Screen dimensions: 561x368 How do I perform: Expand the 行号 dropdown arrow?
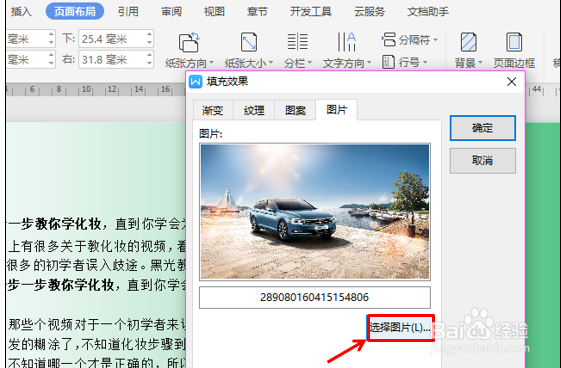point(425,63)
